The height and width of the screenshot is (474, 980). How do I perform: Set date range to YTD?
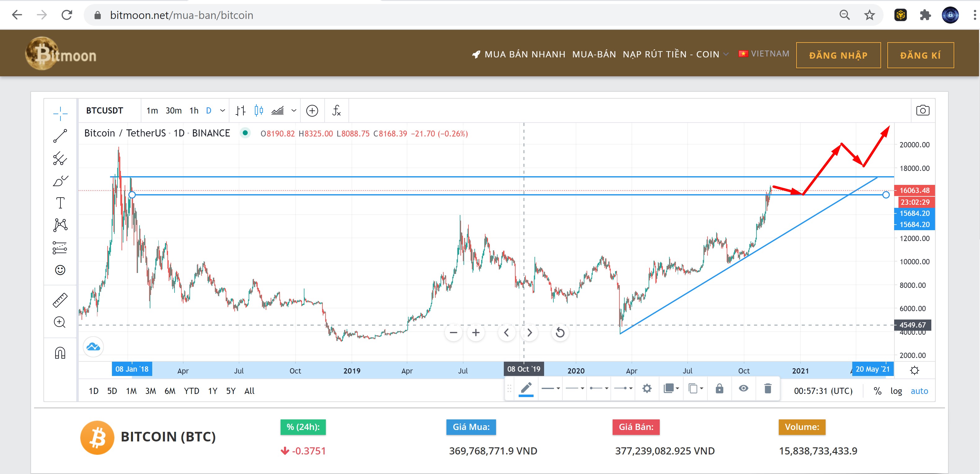[191, 391]
